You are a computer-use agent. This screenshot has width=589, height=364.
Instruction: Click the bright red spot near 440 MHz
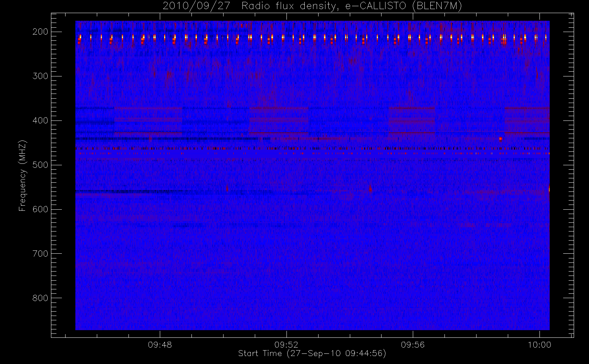pos(501,139)
